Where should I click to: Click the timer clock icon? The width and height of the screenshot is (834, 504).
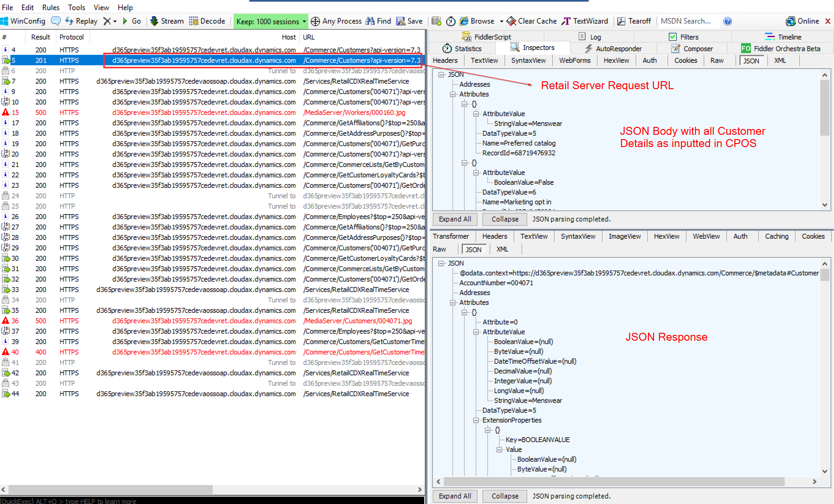coord(451,21)
